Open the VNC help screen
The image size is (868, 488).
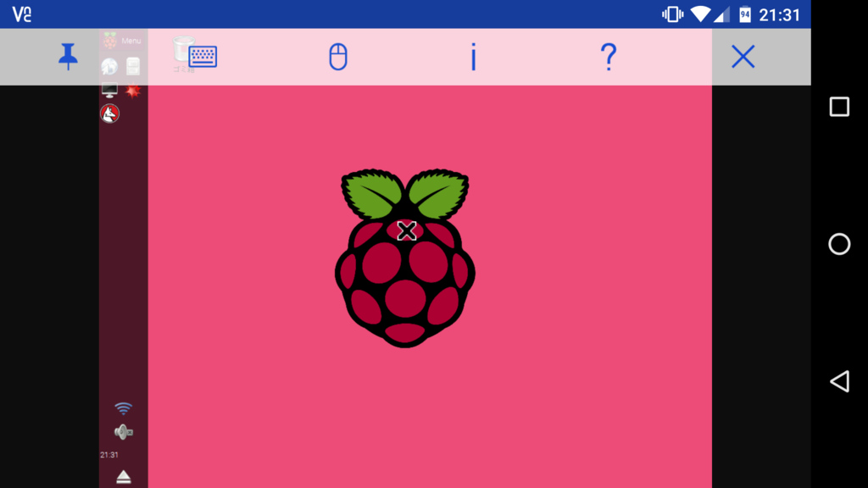coord(609,57)
